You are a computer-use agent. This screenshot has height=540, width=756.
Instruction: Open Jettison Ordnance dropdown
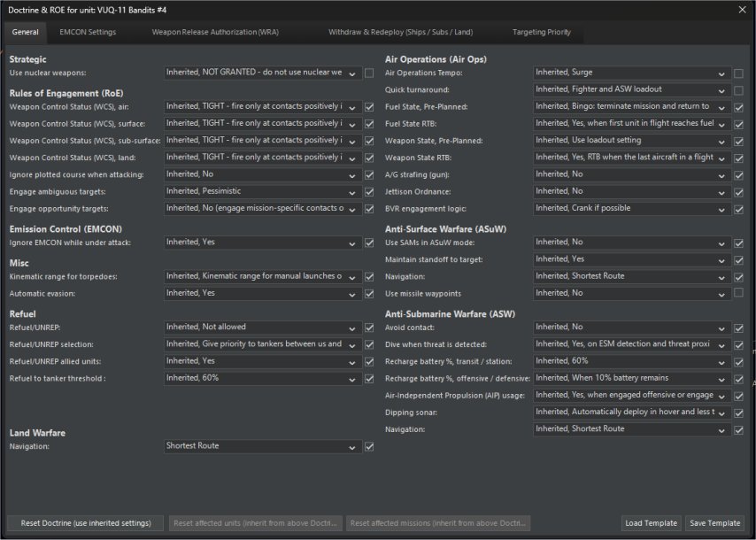pyautogui.click(x=632, y=191)
